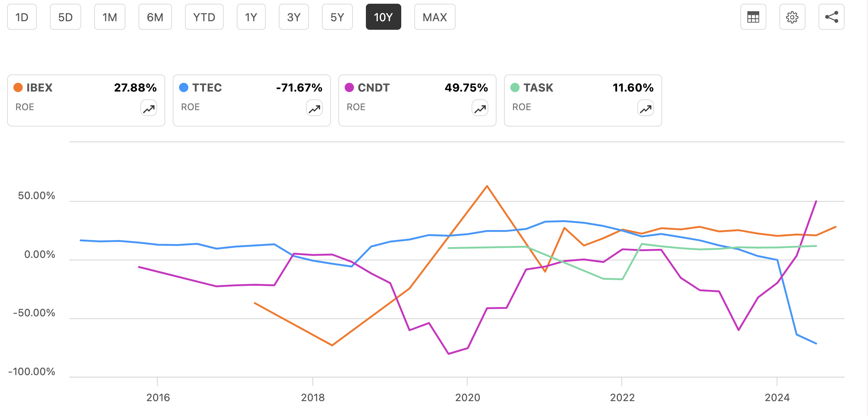Click the 1D range button

[x=22, y=17]
